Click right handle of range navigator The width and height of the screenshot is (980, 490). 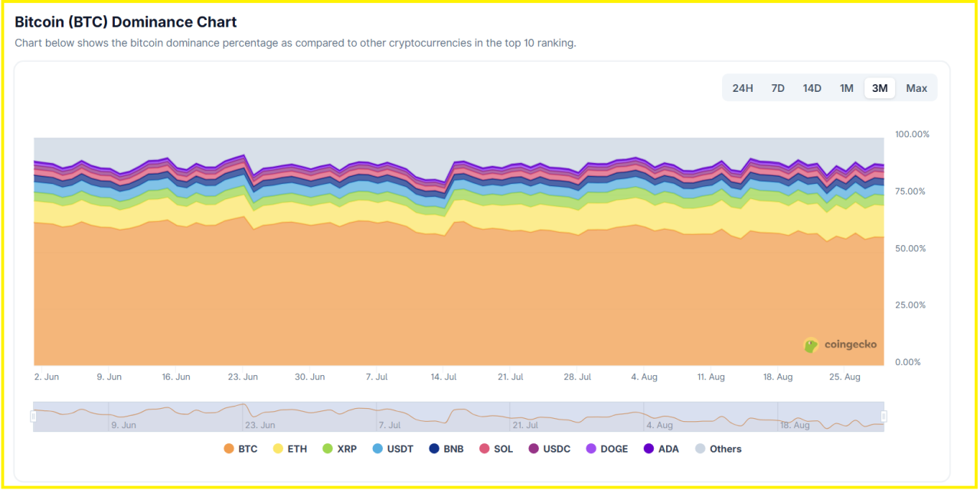coord(884,416)
